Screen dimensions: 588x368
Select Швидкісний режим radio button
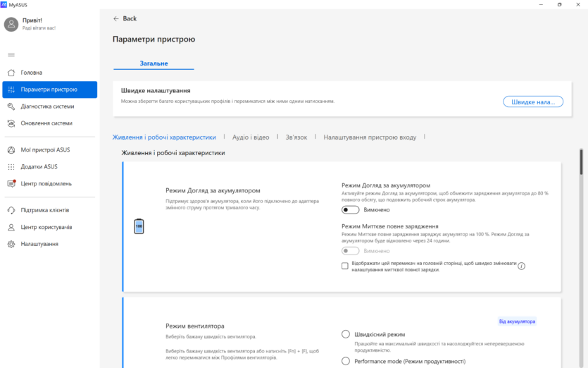pyautogui.click(x=346, y=334)
